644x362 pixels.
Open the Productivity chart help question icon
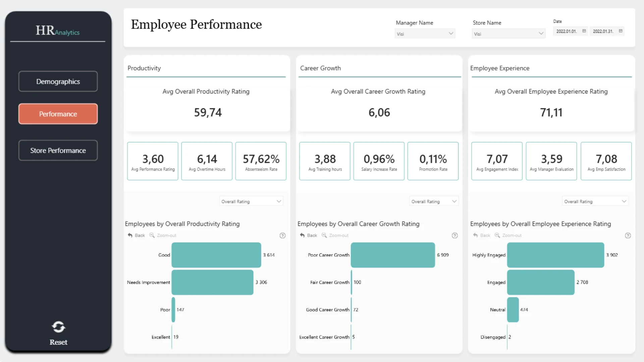click(283, 236)
